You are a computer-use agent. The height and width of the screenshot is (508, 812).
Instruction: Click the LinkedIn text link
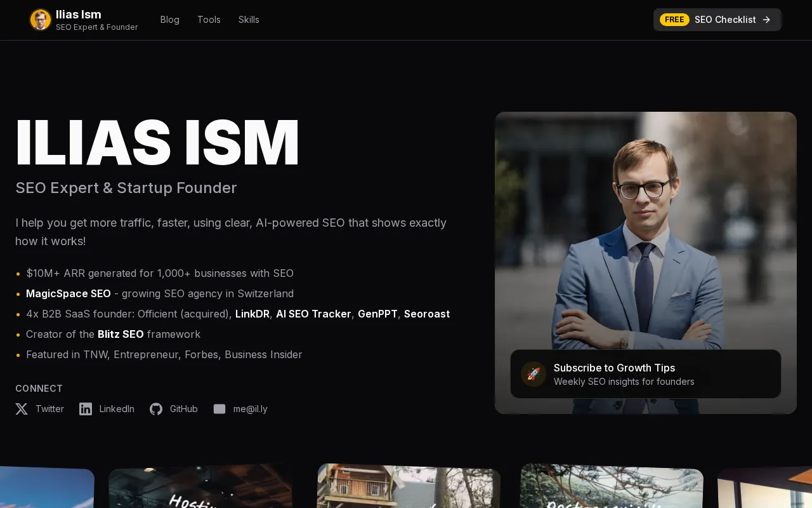pos(117,409)
